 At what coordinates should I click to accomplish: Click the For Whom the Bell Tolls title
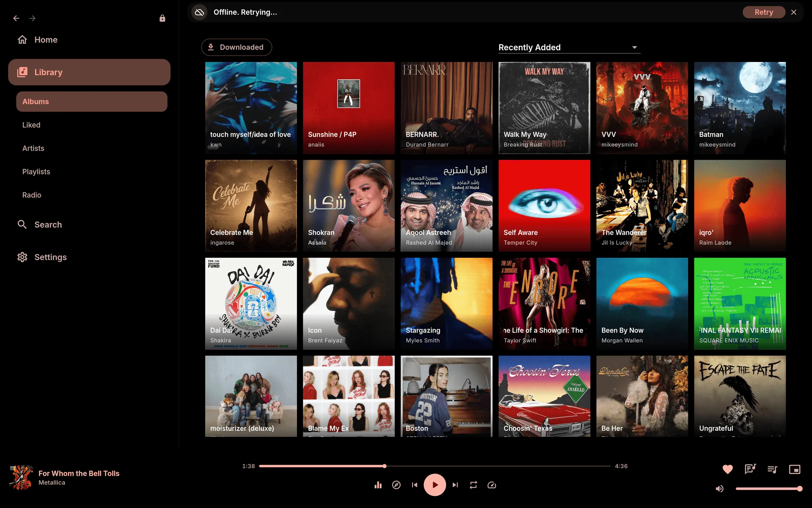tap(79, 473)
